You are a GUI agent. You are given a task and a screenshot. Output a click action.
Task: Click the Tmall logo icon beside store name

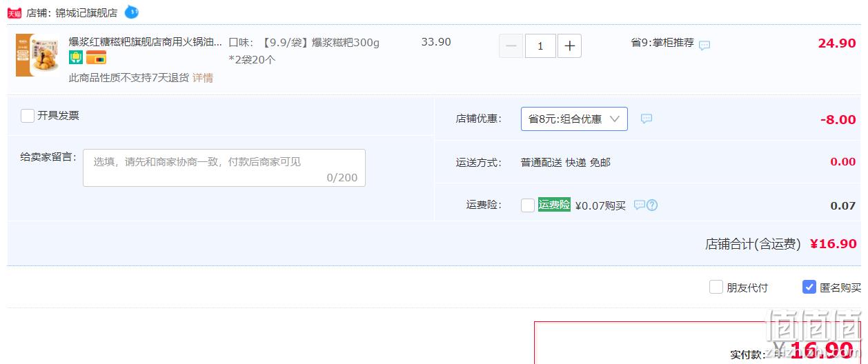tap(14, 13)
